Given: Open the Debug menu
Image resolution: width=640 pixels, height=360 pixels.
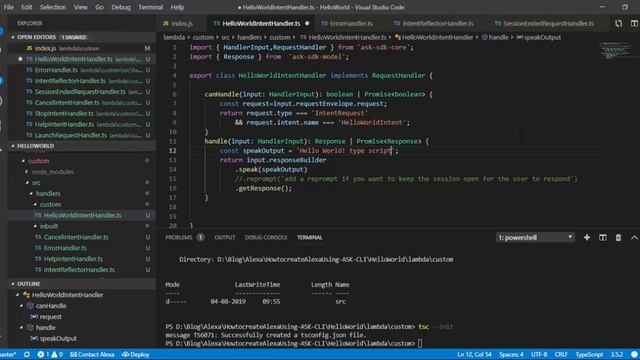Looking at the screenshot, I should point(121,7).
